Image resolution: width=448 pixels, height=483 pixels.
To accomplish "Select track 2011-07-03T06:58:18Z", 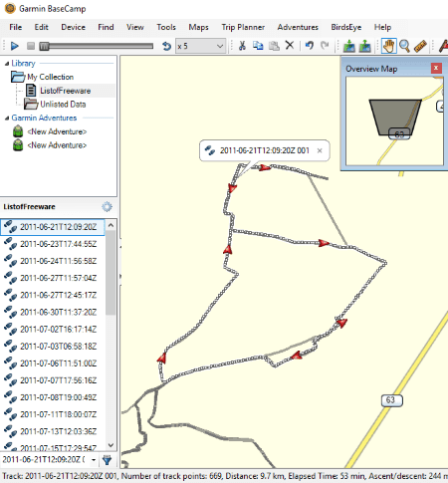I will tap(53, 347).
